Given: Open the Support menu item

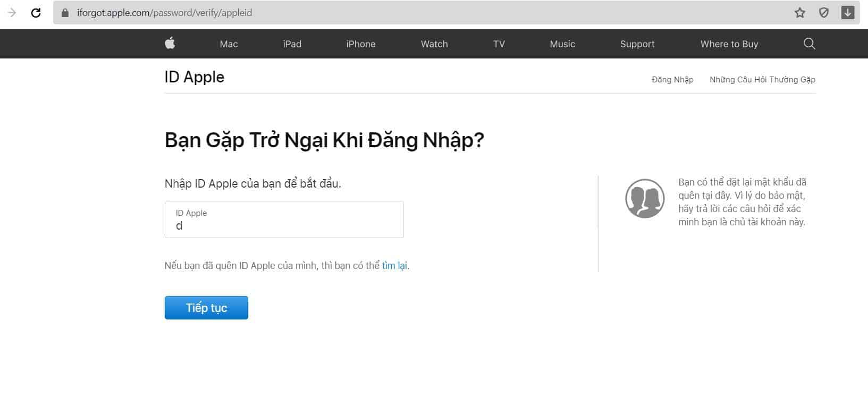Looking at the screenshot, I should [x=637, y=44].
